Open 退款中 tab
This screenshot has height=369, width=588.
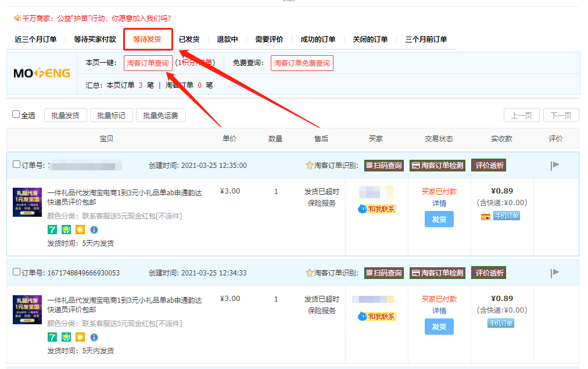(227, 40)
